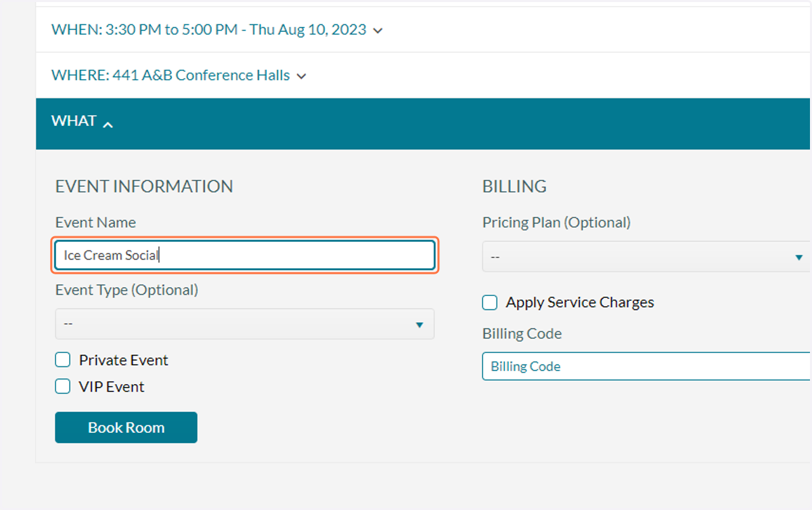Click the Event Type (Optional) label
This screenshot has height=510, width=812.
point(127,290)
